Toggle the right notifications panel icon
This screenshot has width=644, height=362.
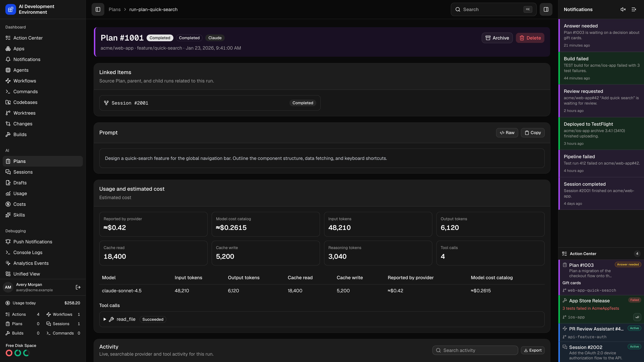(x=546, y=10)
